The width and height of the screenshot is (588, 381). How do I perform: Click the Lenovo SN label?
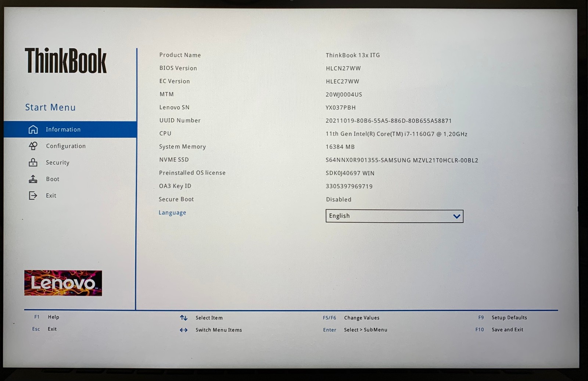[175, 107]
